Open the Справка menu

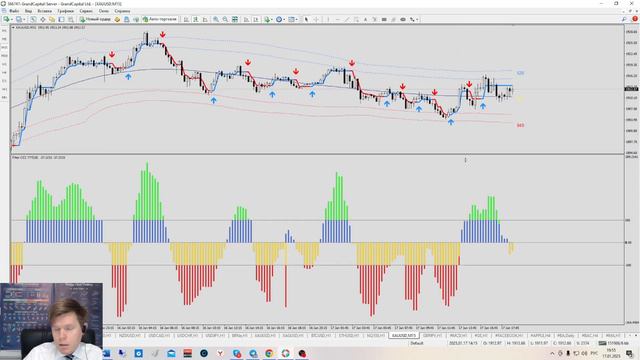click(122, 11)
